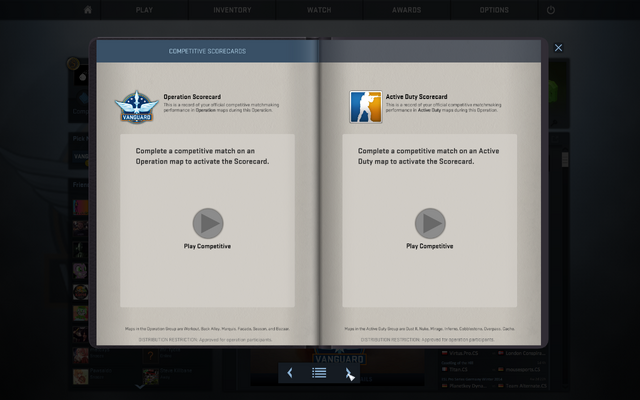
Task: Click the medal coin icon behind journal
Action: click(x=73, y=64)
